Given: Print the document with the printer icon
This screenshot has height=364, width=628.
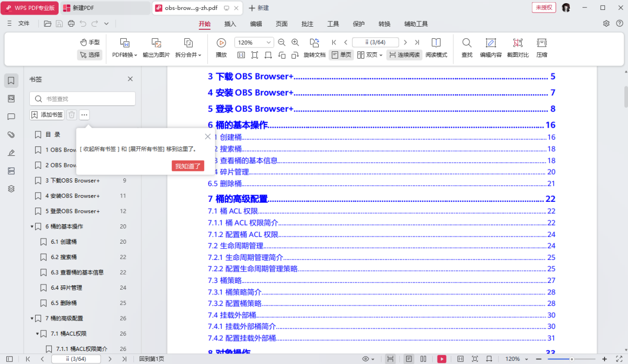Looking at the screenshot, I should point(71,24).
